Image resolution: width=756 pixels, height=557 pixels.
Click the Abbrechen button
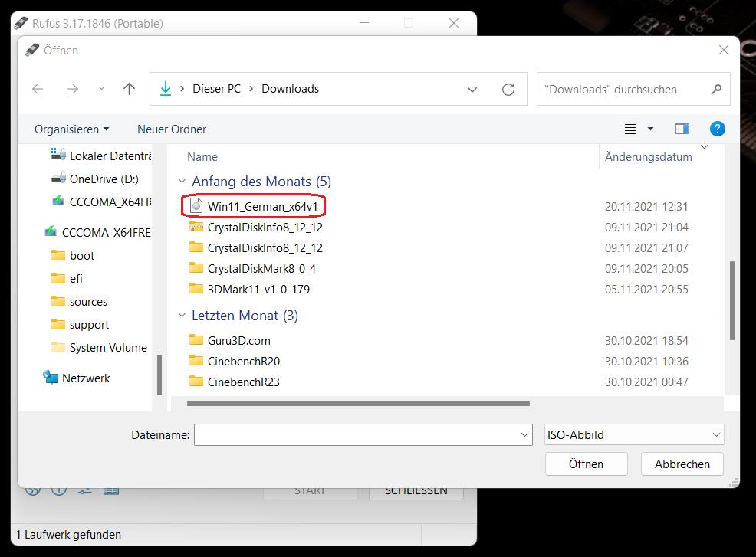coord(682,464)
